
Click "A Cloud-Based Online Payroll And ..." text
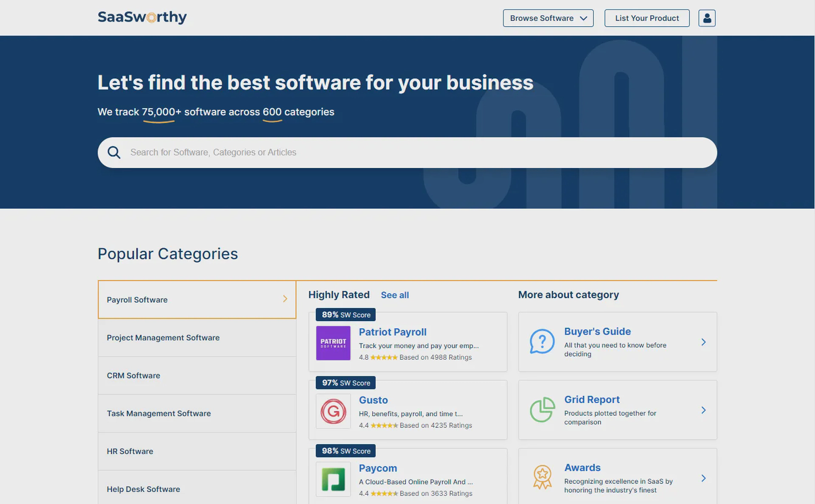tap(416, 482)
